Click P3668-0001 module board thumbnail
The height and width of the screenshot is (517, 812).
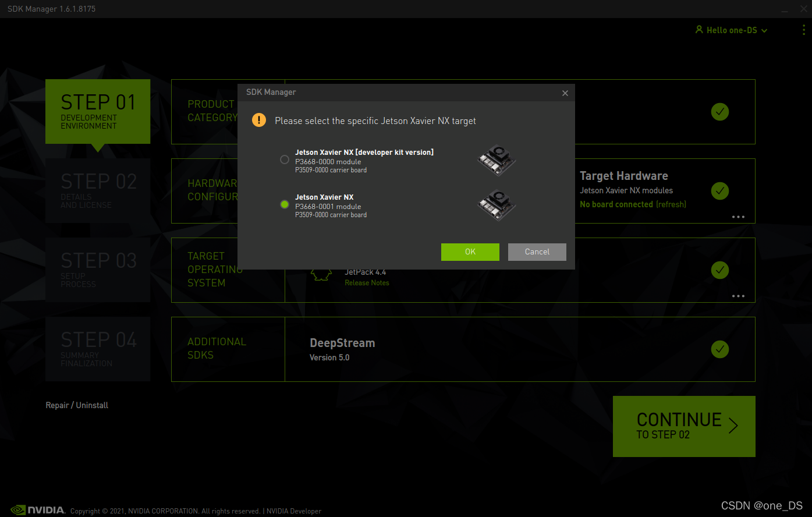(497, 206)
